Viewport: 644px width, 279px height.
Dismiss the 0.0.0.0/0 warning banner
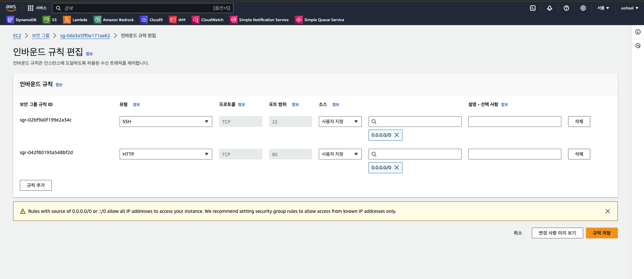(x=607, y=211)
